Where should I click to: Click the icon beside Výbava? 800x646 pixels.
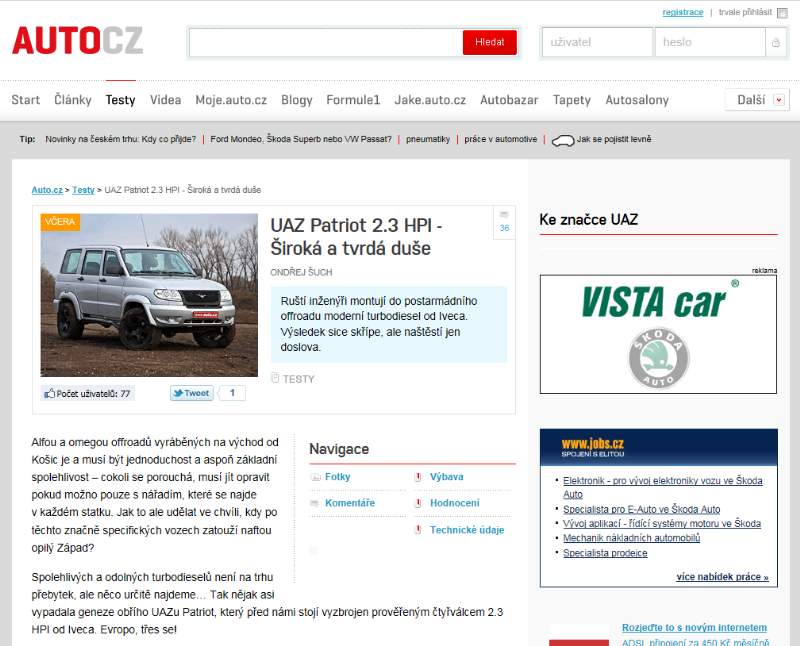(x=418, y=477)
